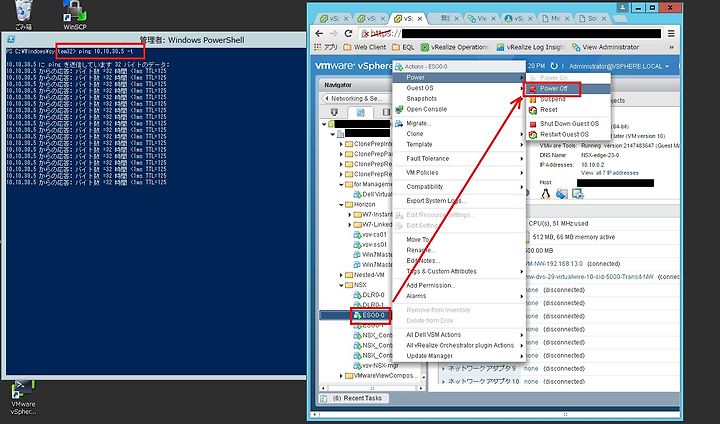Expand the W7-Linked folder
This screenshot has width=720, height=424.
coord(349,225)
